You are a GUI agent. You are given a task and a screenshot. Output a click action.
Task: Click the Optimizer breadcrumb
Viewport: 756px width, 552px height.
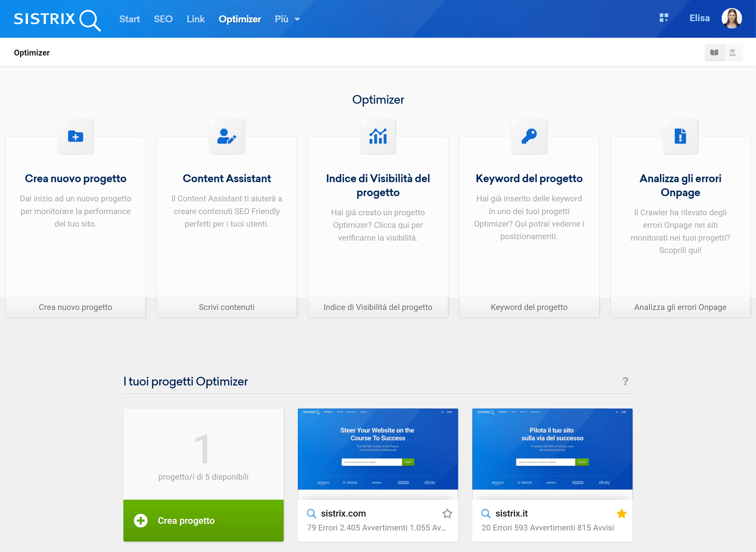[x=32, y=53]
